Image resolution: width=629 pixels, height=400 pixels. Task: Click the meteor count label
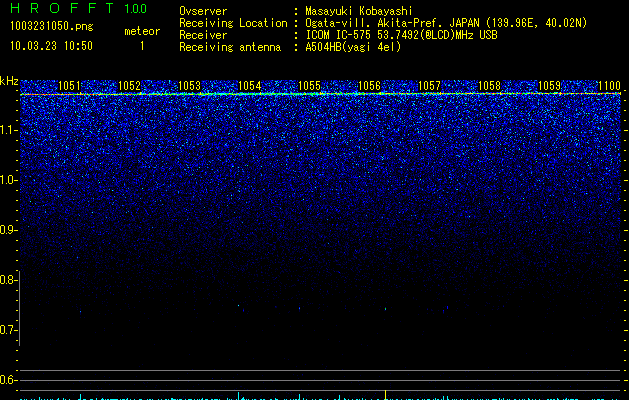142,31
